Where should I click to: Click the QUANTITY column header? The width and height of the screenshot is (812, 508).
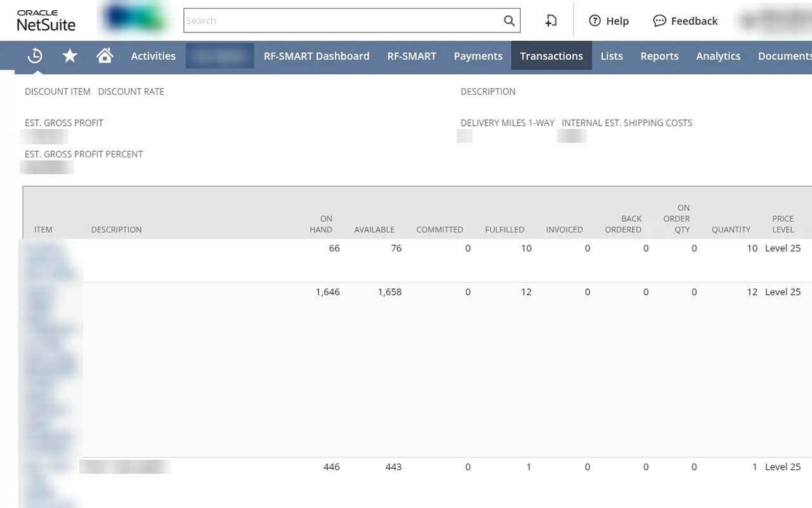tap(731, 229)
